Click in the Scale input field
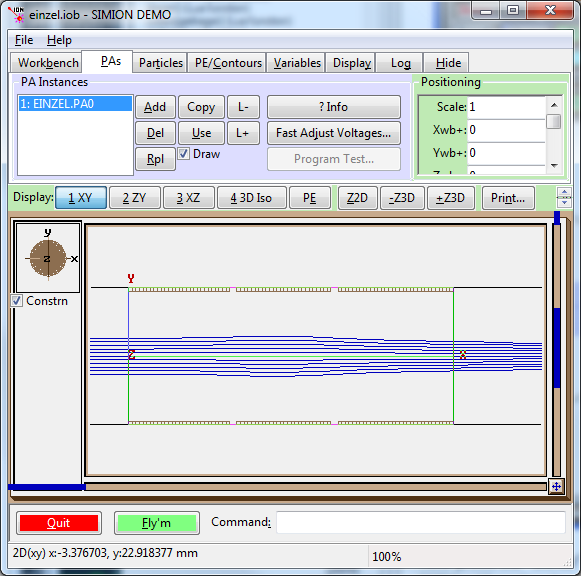The height and width of the screenshot is (576, 581). point(506,107)
